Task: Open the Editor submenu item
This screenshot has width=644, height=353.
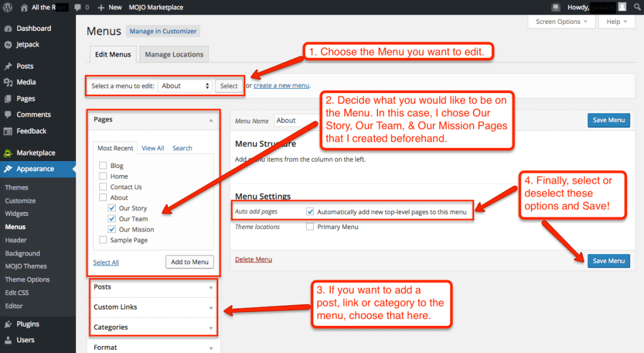Action: coord(14,306)
